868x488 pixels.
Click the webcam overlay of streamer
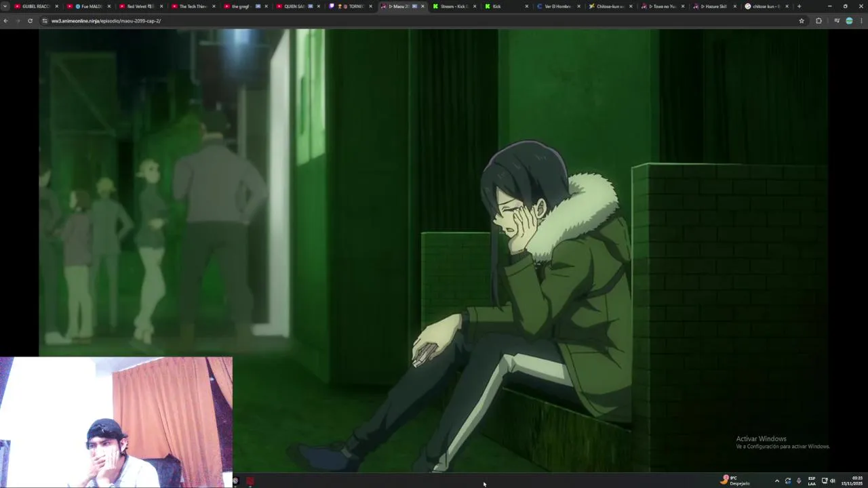click(x=116, y=422)
